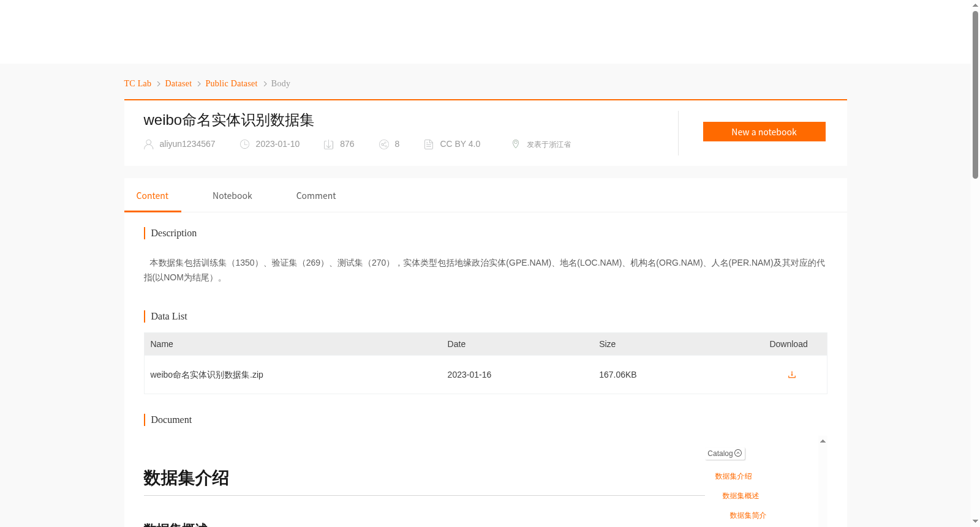
Task: Jump to 数据集概述 in the catalog
Action: (x=741, y=496)
